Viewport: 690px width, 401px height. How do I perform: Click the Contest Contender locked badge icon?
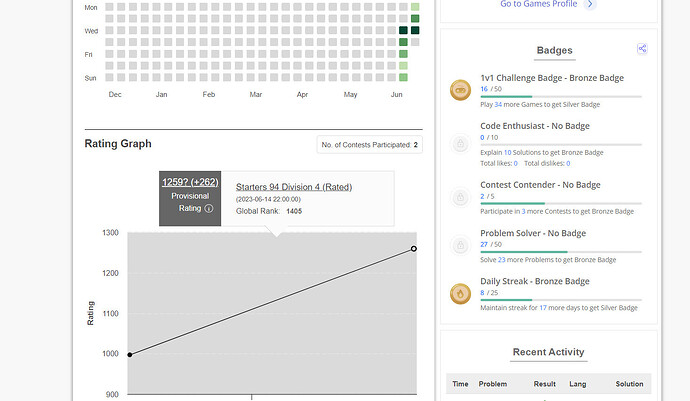(x=460, y=197)
